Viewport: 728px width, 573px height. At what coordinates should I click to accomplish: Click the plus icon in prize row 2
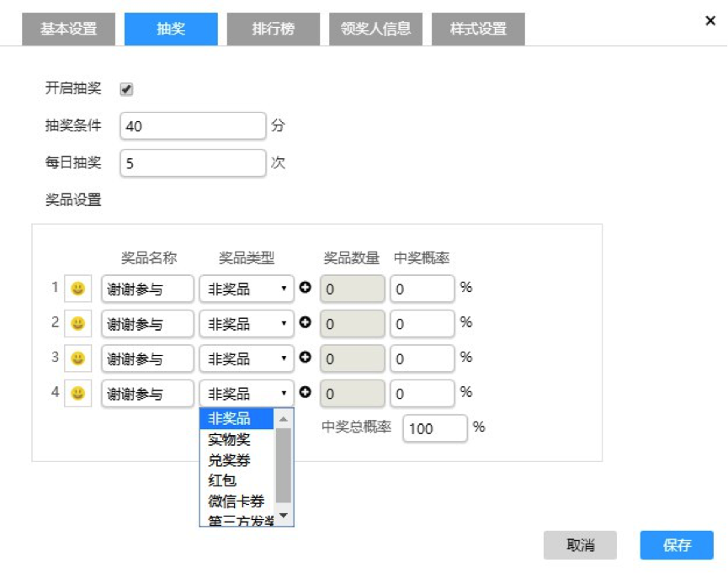[x=305, y=322]
